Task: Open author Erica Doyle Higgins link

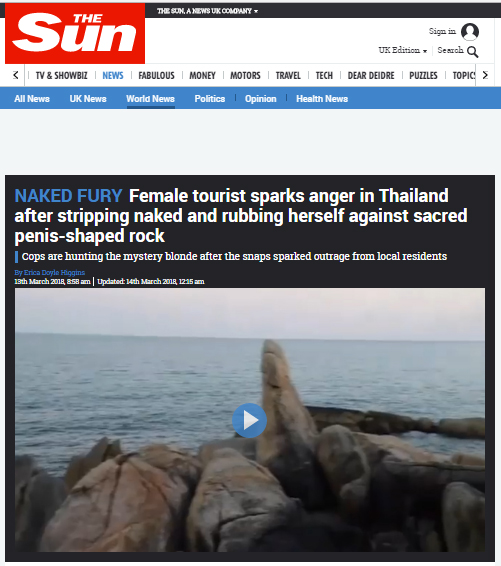Action: 50,273
